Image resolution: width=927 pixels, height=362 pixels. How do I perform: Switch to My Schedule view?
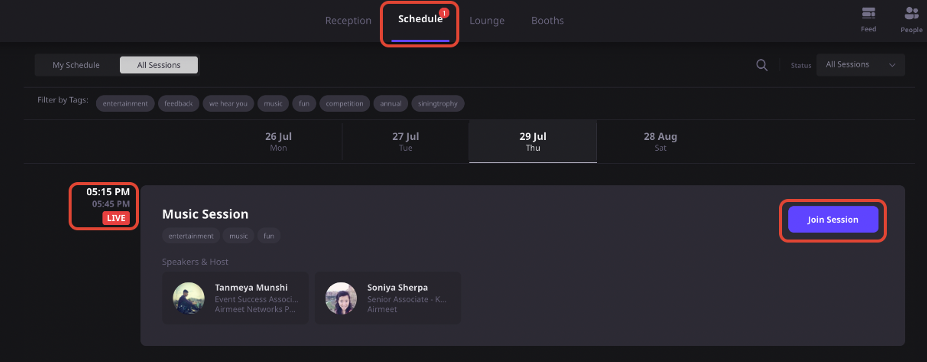pyautogui.click(x=76, y=65)
